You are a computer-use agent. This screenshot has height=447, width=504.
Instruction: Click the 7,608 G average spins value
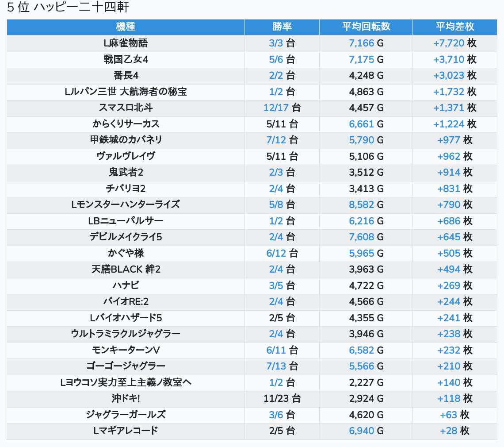366,237
